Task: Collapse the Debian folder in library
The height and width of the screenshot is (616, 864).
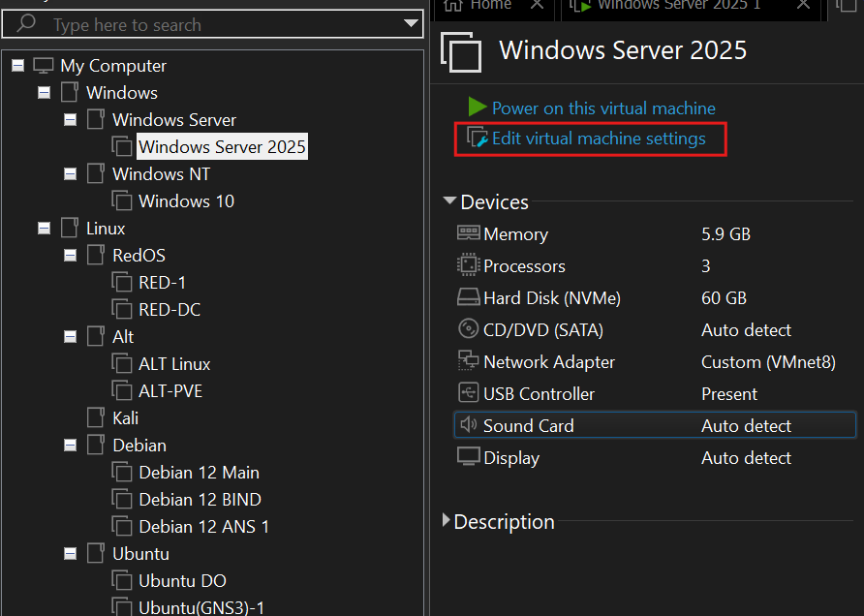Action: [71, 446]
